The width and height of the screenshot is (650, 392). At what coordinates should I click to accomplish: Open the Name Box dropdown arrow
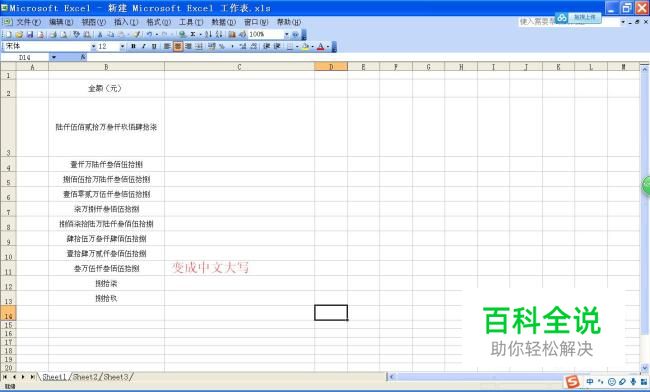pos(54,57)
